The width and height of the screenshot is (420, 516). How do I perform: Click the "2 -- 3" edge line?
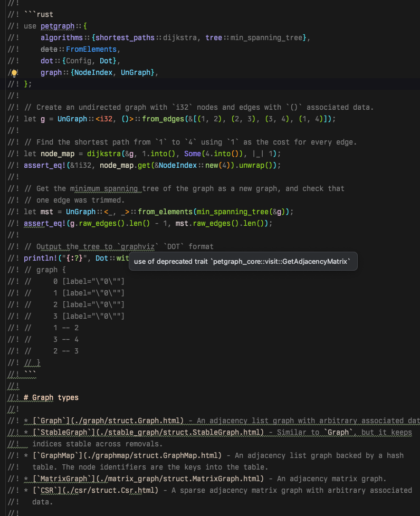pos(66,351)
